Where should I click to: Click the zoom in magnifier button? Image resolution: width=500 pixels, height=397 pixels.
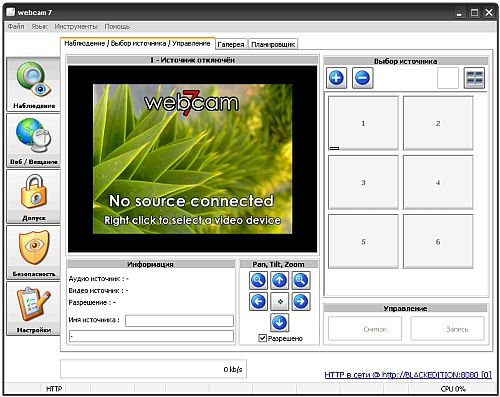[x=301, y=280]
